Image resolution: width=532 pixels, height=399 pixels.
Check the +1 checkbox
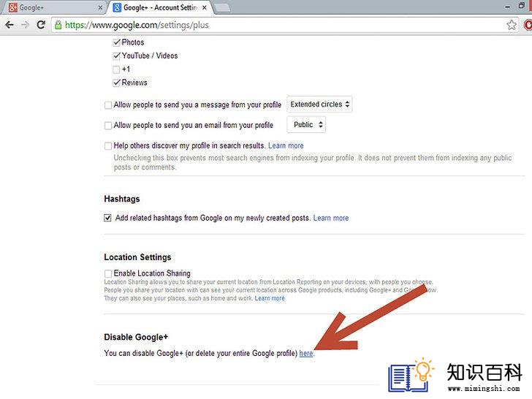[x=116, y=69]
